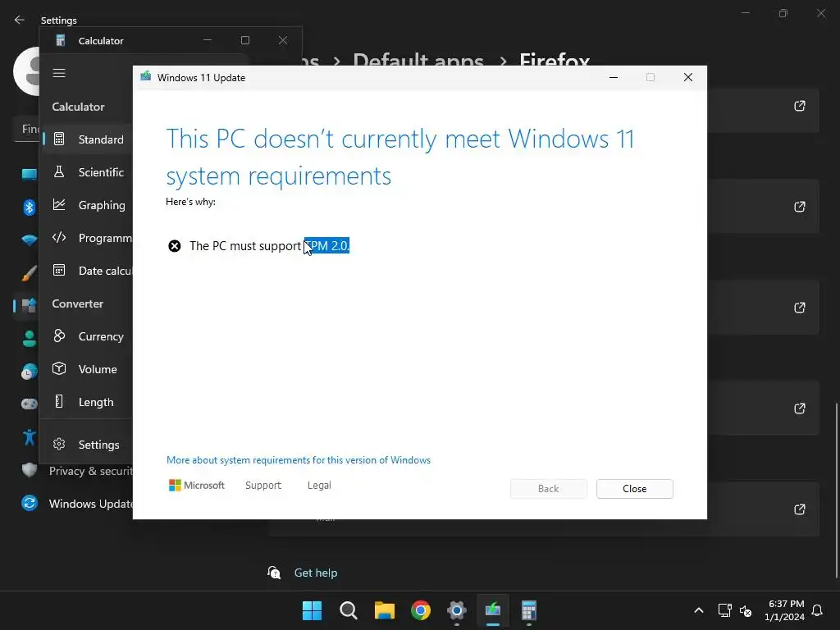Open Personalization paintbrush icon in Settings

[30, 273]
